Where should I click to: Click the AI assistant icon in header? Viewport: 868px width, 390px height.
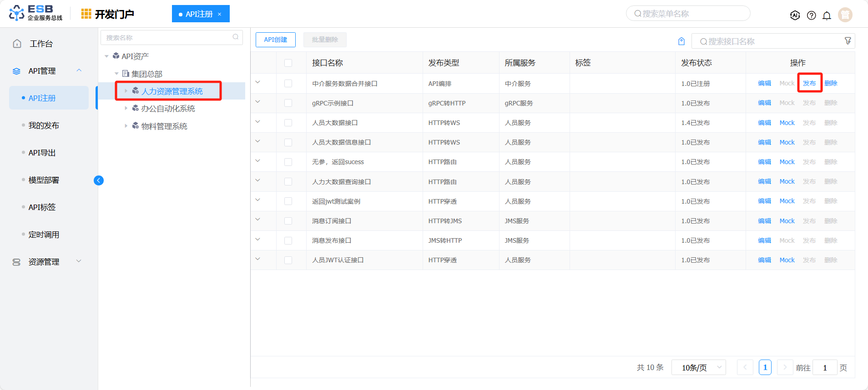tap(795, 15)
